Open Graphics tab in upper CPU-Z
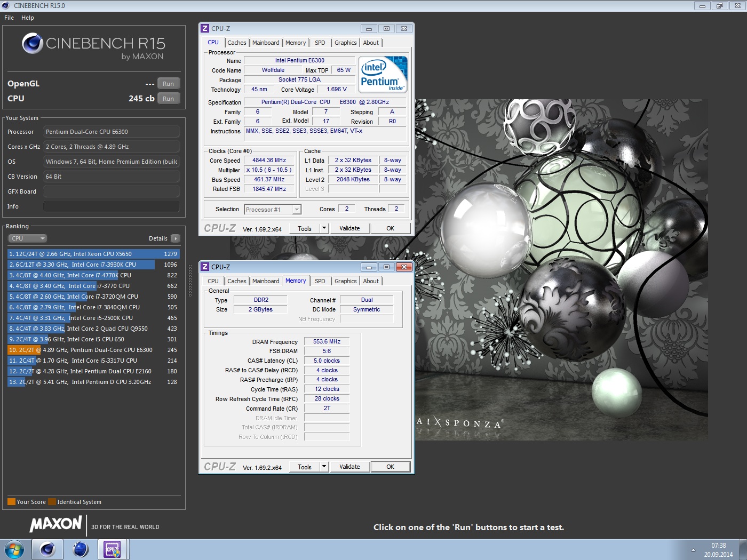747x560 pixels. tap(346, 43)
